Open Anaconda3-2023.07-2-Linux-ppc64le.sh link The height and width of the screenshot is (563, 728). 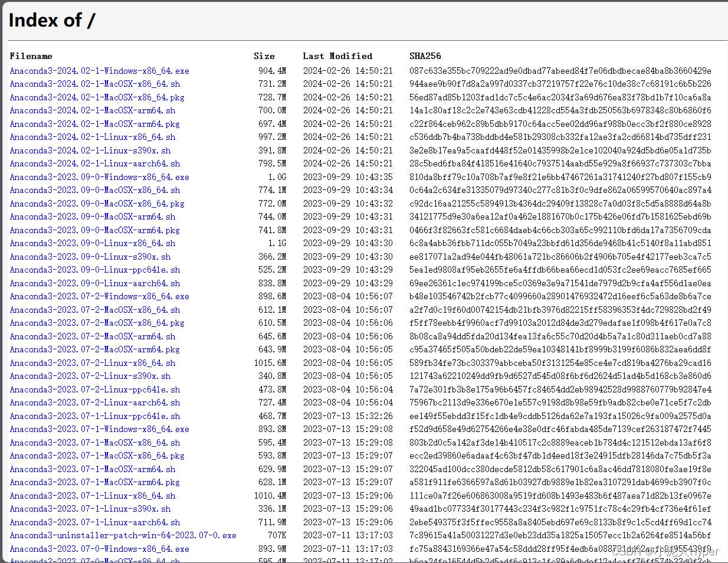(x=94, y=389)
